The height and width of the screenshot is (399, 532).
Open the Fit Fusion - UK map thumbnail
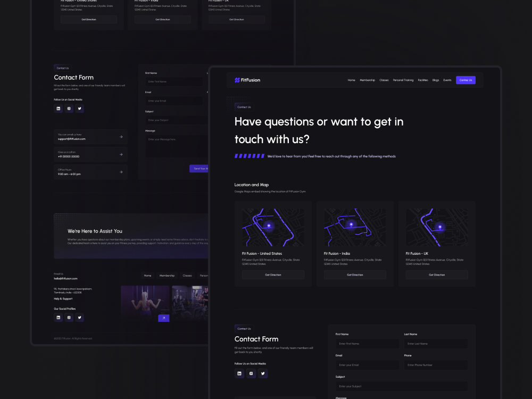coord(437,227)
